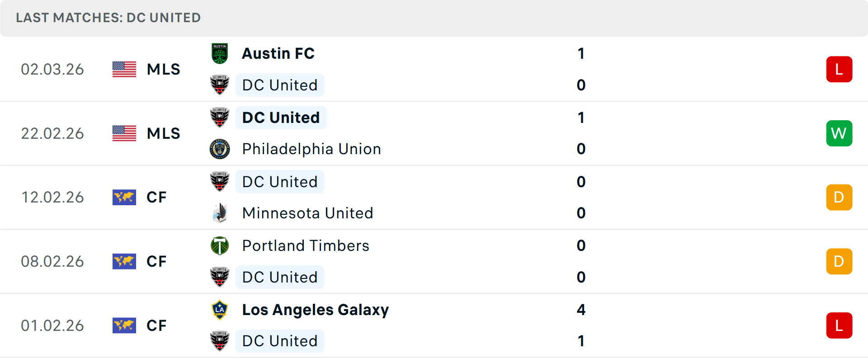Select the DC United crest next to Philadelphia match
This screenshot has height=358, width=868.
220,118
